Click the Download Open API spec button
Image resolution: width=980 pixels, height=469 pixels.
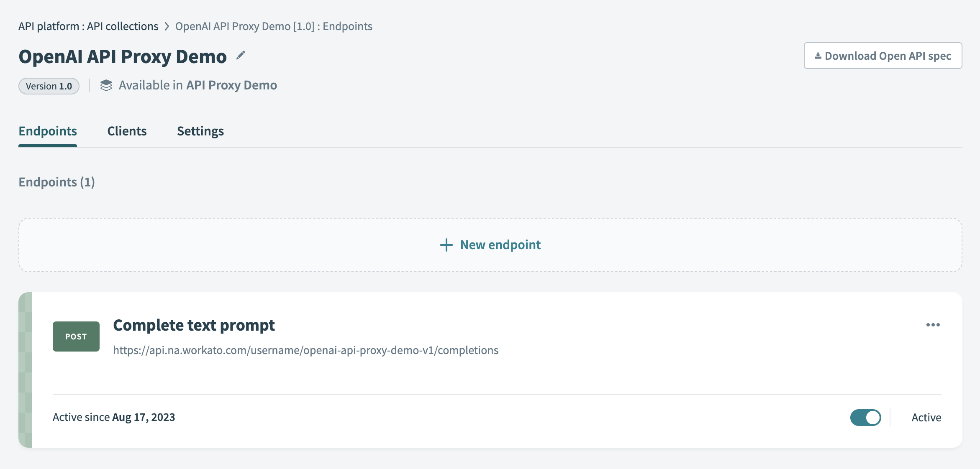883,55
